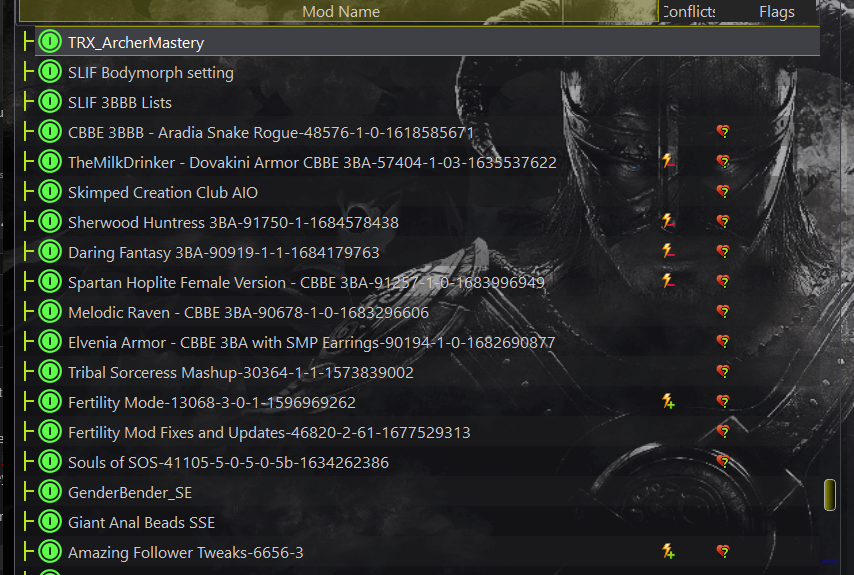Select 'SLIF 3BBB Lists' mod name
The width and height of the screenshot is (854, 575).
(x=120, y=102)
